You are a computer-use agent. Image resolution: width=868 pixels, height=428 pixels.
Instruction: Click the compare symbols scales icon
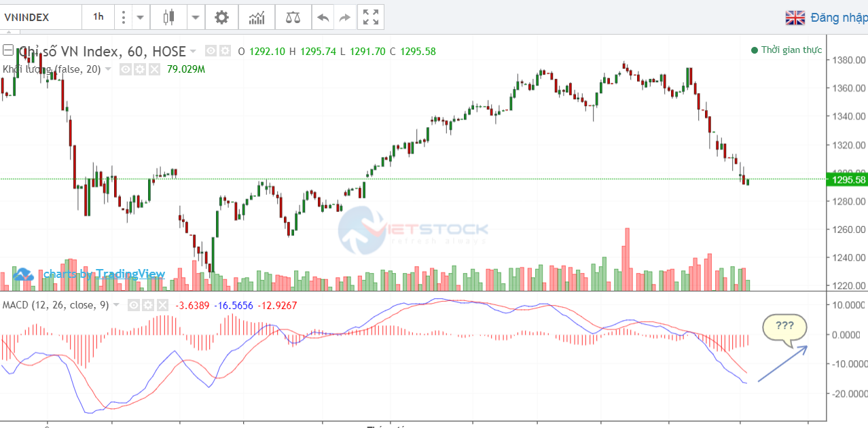(x=292, y=18)
